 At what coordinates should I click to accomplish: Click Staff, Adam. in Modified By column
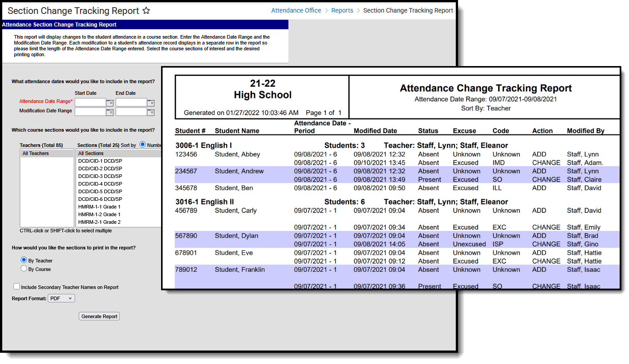pyautogui.click(x=585, y=163)
